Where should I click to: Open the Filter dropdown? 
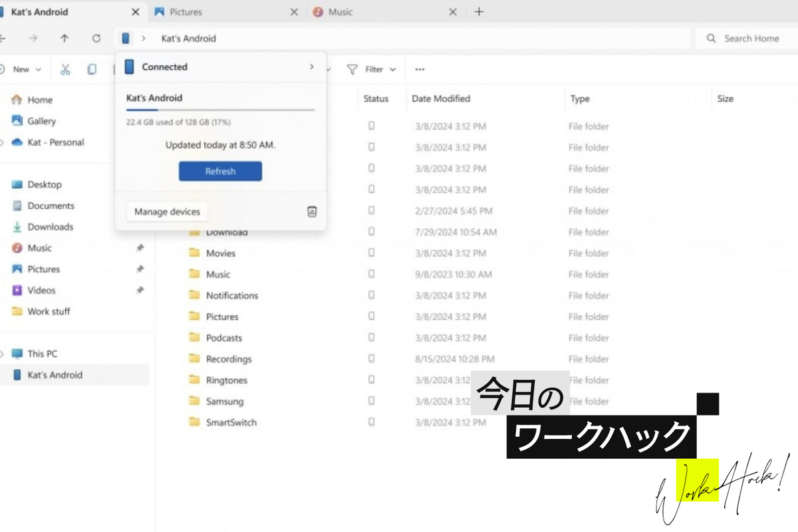pos(372,69)
